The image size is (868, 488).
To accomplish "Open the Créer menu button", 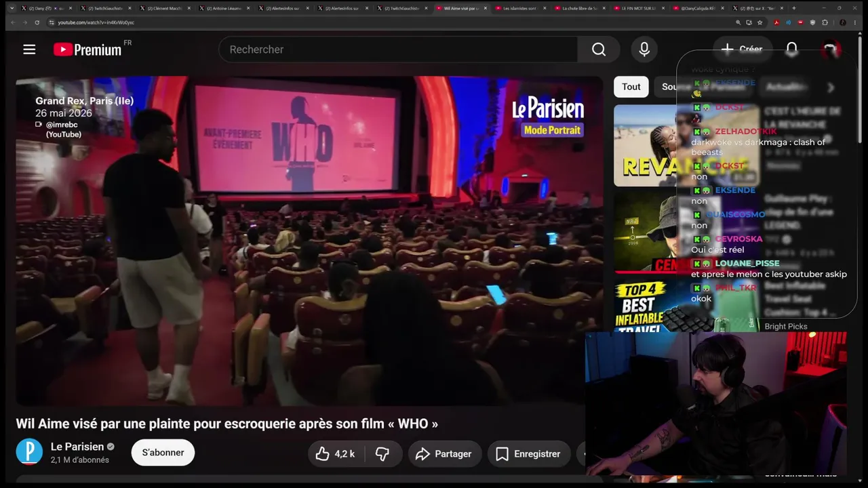I will [742, 49].
